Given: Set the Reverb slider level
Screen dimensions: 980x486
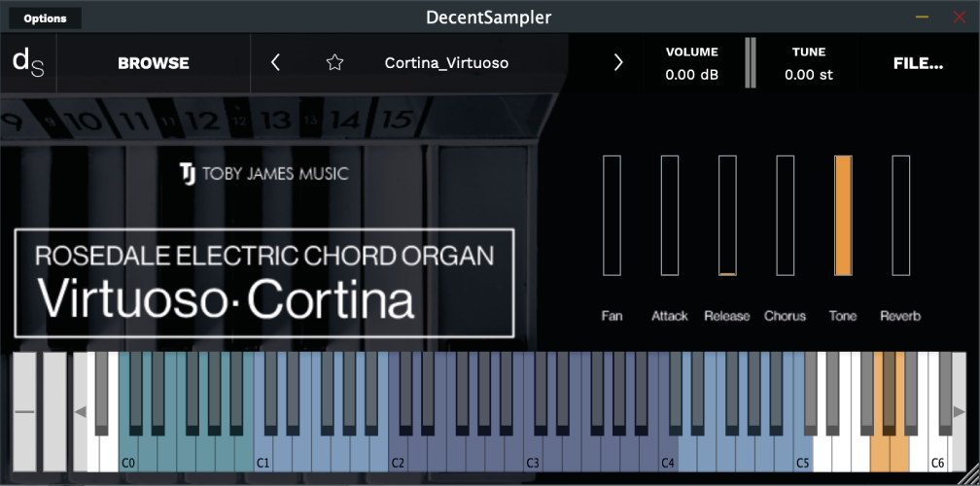Looking at the screenshot, I should (x=900, y=216).
